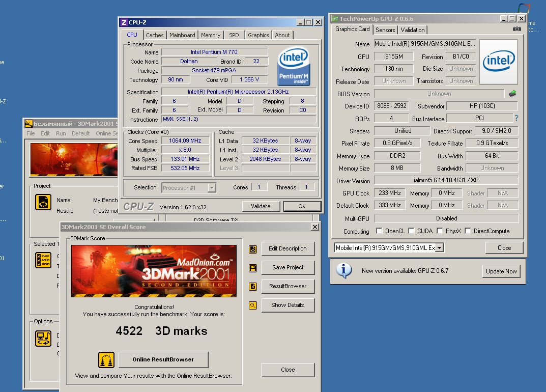This screenshot has height=392, width=546.
Task: Toggle the DirectCompute checkbox
Action: [468, 231]
